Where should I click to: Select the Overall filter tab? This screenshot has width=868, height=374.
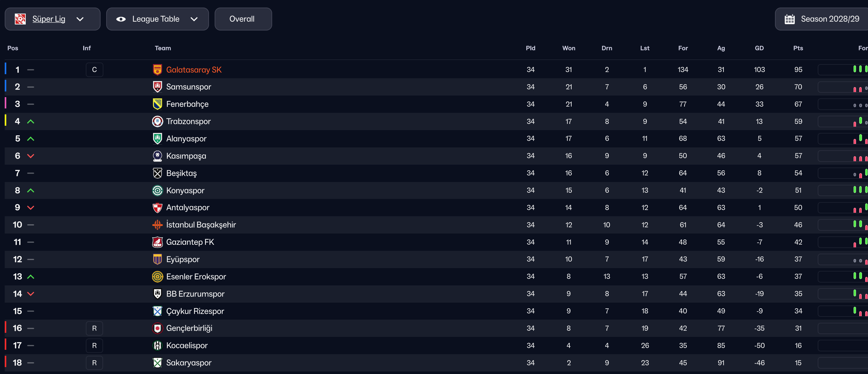(243, 19)
